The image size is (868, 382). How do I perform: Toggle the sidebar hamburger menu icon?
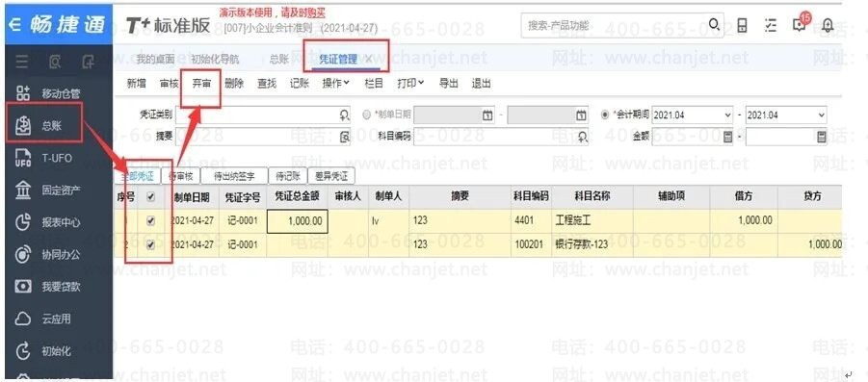point(21,63)
